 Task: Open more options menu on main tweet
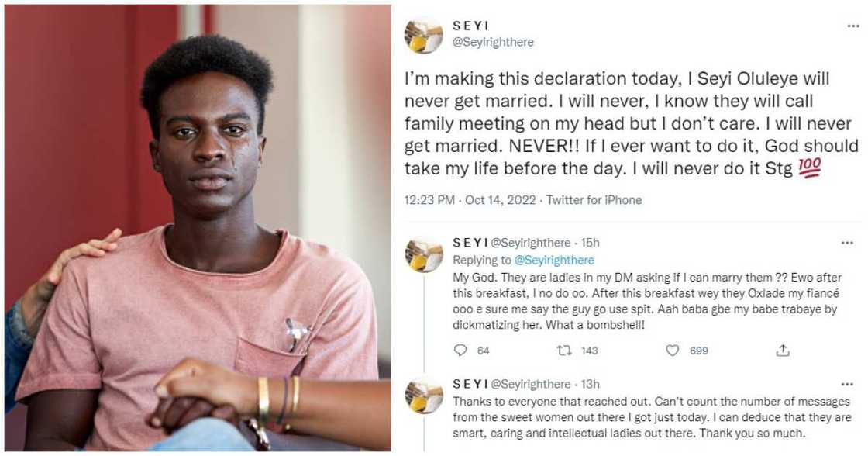click(x=853, y=26)
